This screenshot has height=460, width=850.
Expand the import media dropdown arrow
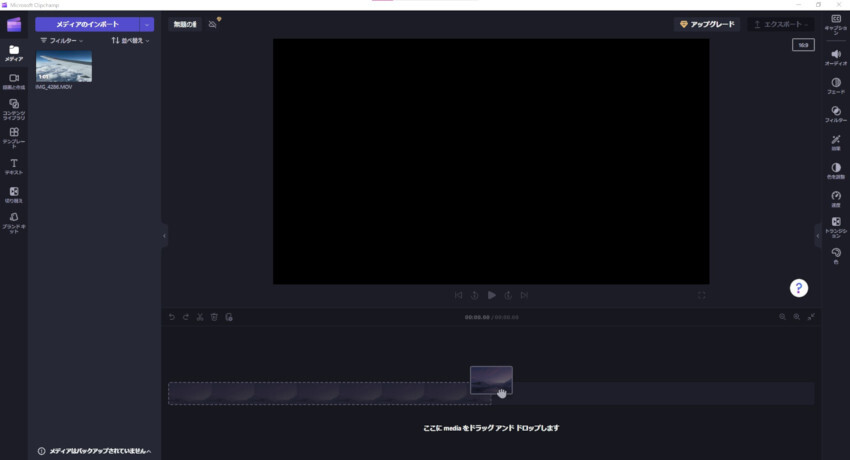pos(147,24)
